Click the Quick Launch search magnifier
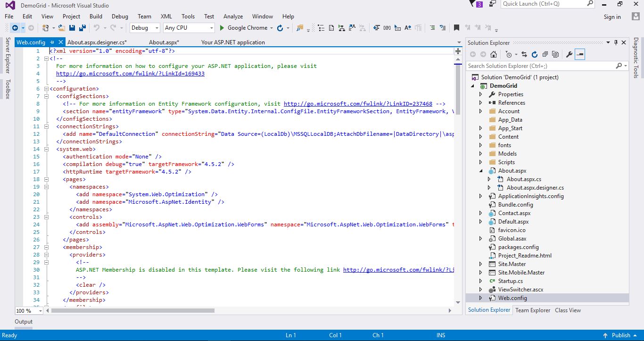The image size is (644, 341). click(590, 3)
